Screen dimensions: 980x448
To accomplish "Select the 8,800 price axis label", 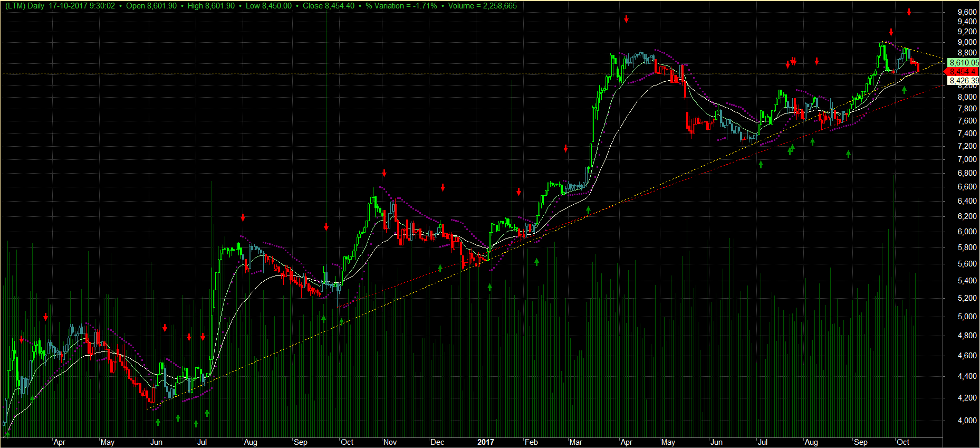I will [967, 53].
